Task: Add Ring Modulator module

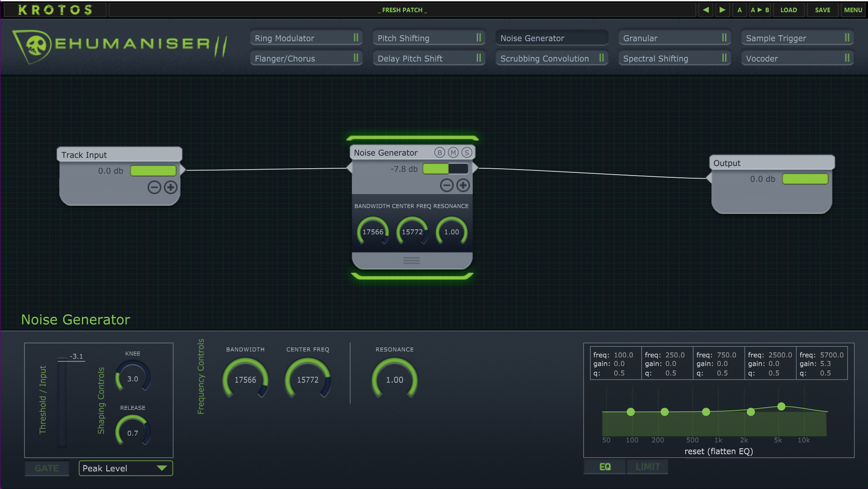Action: tap(306, 38)
